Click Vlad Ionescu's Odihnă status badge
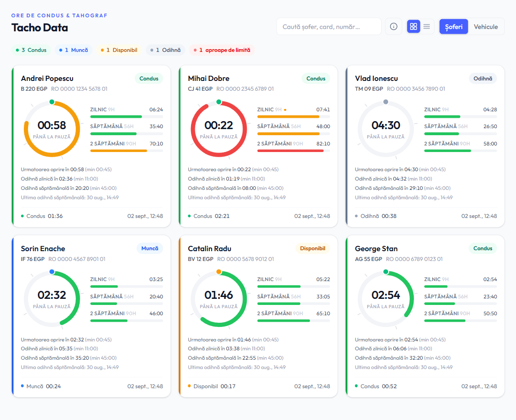This screenshot has height=420, width=516. point(483,79)
